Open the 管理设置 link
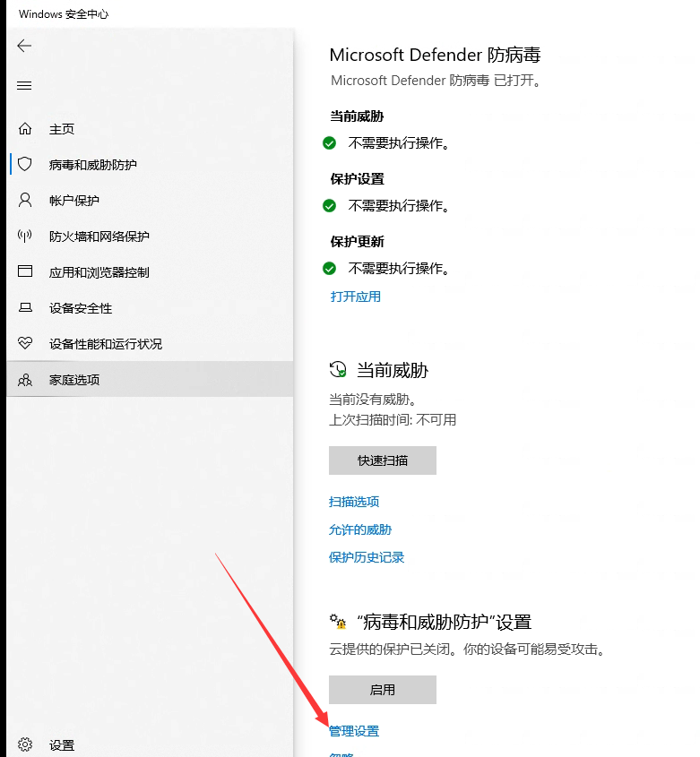 [x=354, y=731]
